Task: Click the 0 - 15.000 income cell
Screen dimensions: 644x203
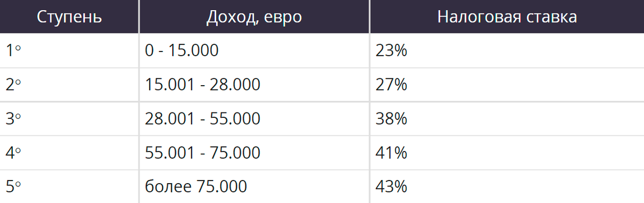Action: pos(254,51)
